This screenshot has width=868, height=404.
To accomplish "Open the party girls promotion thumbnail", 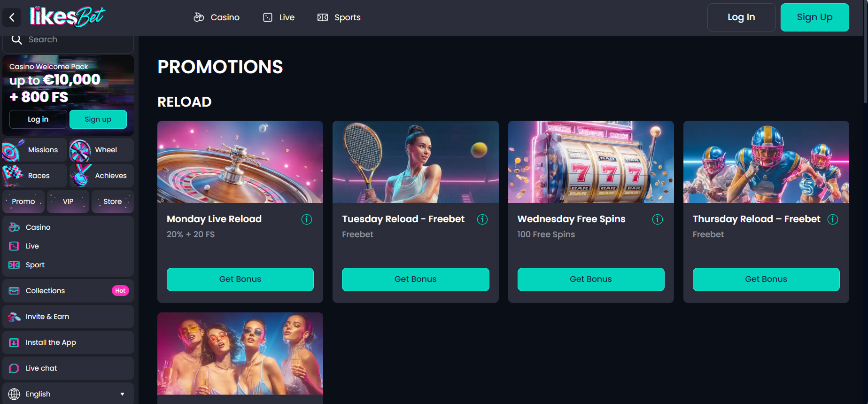I will 240,353.
